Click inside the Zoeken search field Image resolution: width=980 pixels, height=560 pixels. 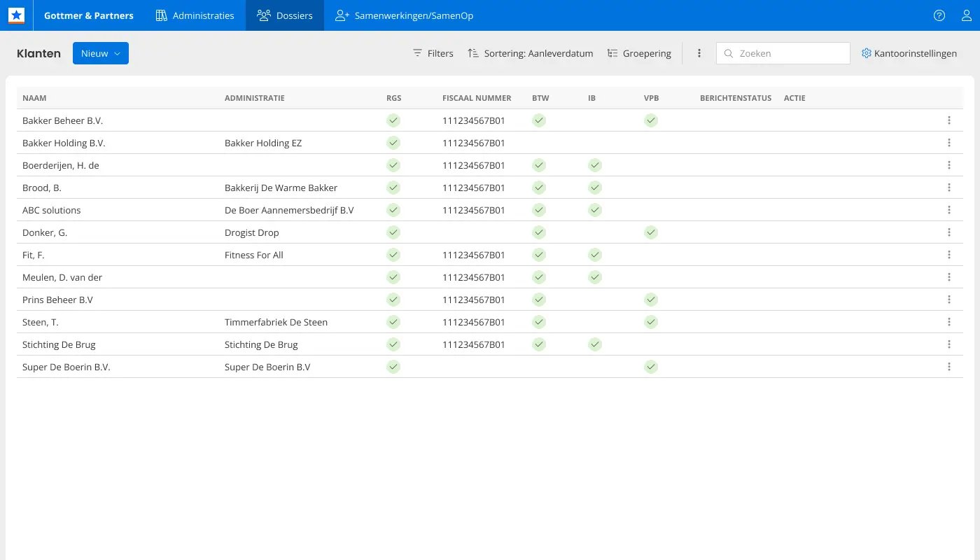click(783, 53)
